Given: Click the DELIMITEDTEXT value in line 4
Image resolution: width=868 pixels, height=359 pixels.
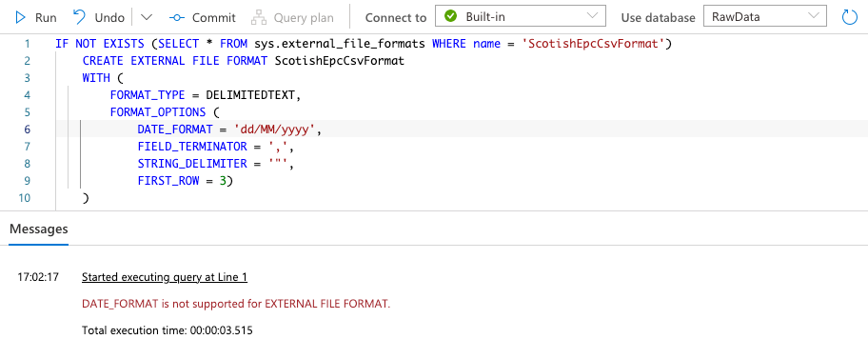Looking at the screenshot, I should [250, 95].
